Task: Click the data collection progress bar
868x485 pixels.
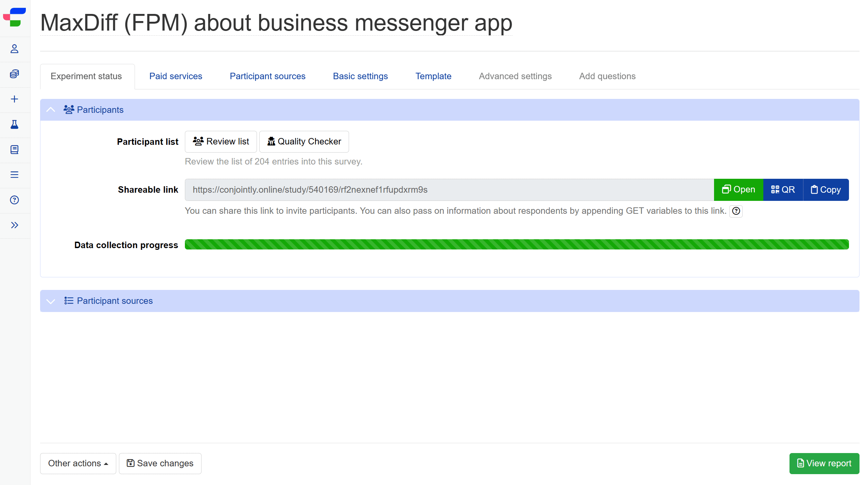Action: 517,244
